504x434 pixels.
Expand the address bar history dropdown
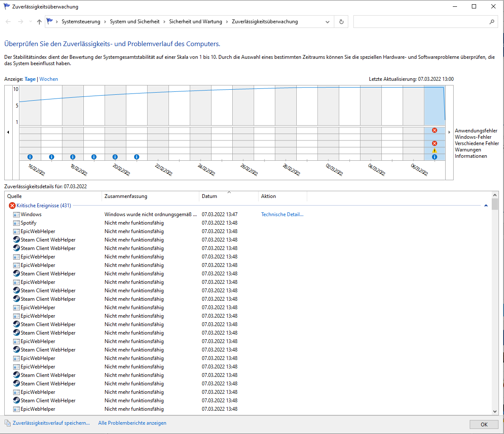[328, 22]
